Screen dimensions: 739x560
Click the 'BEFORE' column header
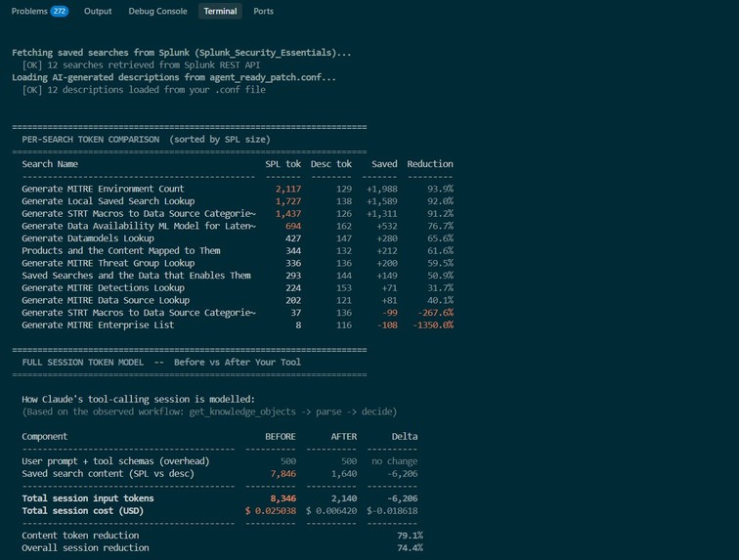[281, 437]
